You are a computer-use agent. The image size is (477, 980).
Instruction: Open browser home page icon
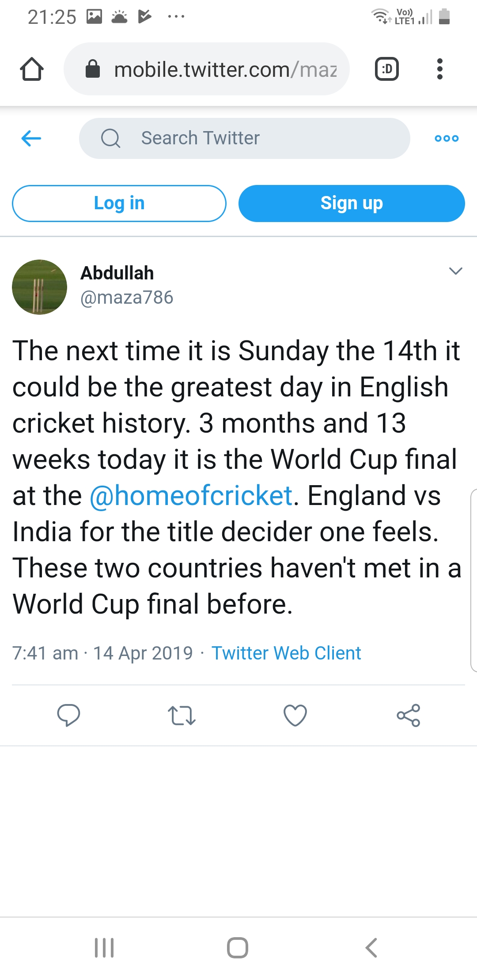coord(32,69)
